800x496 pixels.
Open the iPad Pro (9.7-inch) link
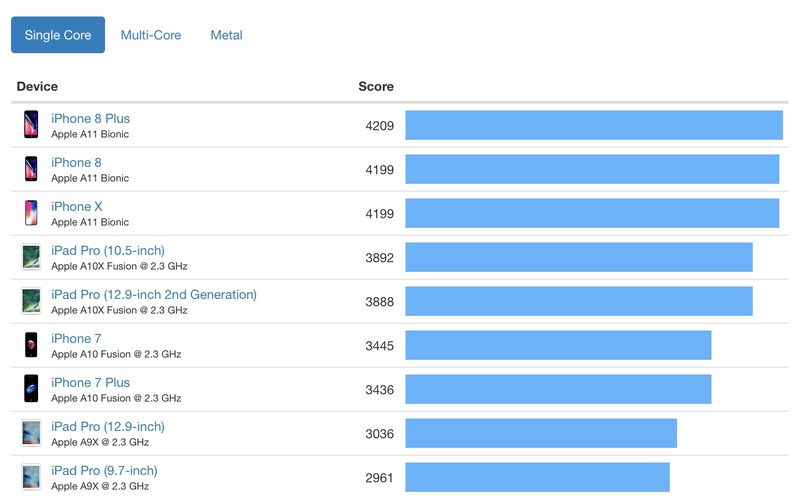click(104, 470)
